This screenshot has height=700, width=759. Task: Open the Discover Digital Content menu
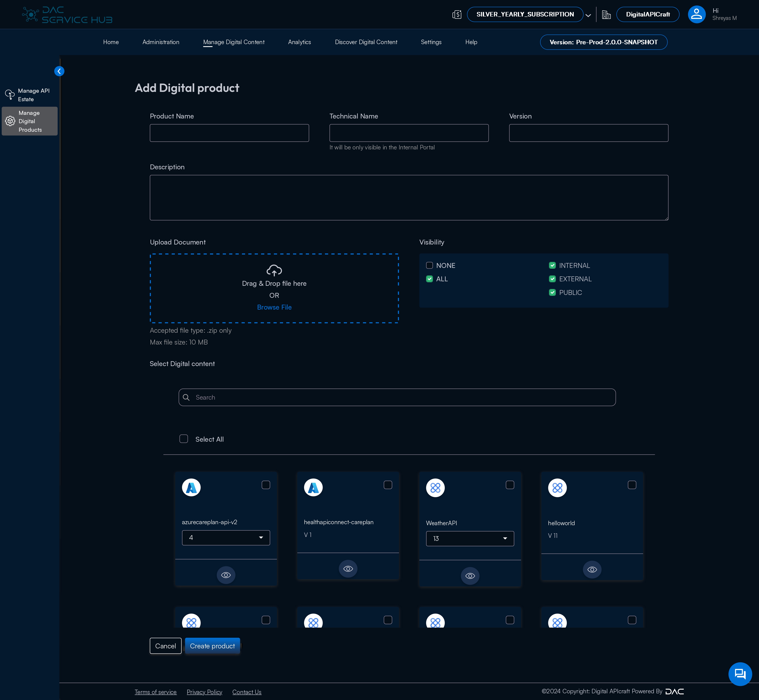pyautogui.click(x=366, y=42)
